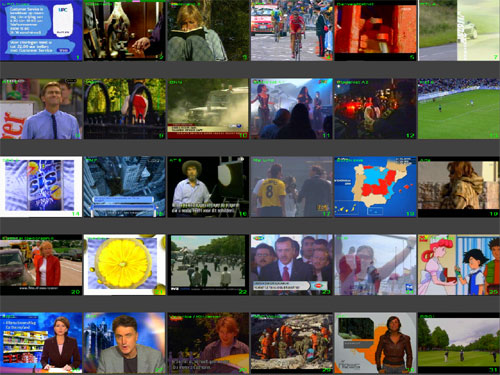The width and height of the screenshot is (500, 375).
Task: Select the yellow number 8 jersey channel
Action: [292, 187]
